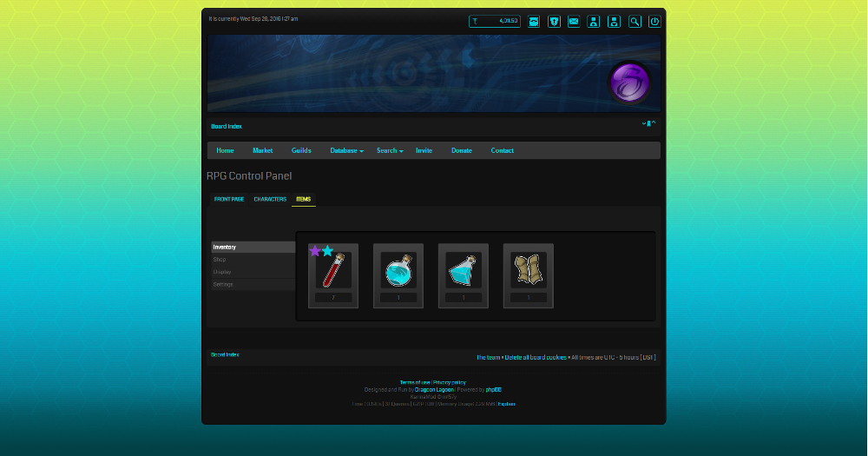This screenshot has width=868, height=456.
Task: Open The team link
Action: 488,357
